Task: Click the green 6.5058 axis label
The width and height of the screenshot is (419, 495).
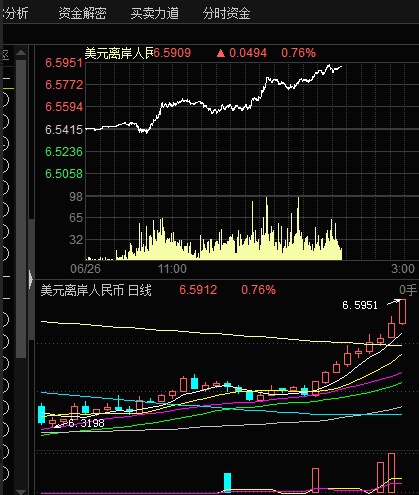Action: [x=64, y=174]
